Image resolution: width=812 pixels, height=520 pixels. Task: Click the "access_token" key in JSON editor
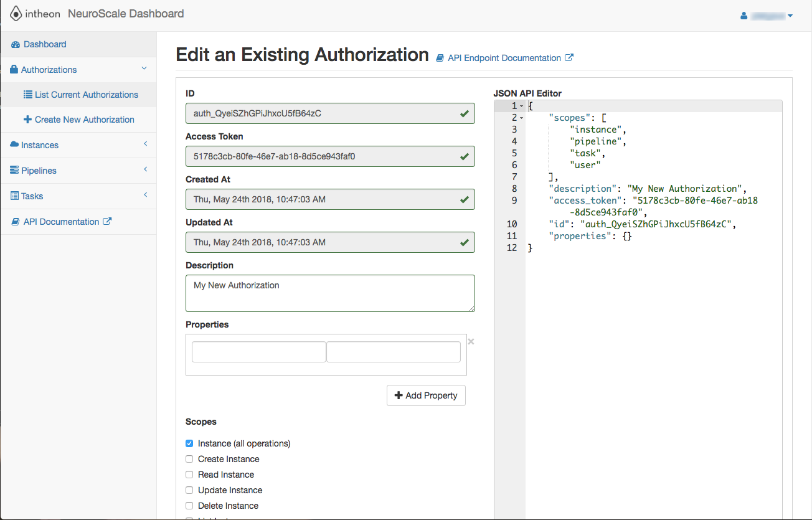[x=585, y=201]
